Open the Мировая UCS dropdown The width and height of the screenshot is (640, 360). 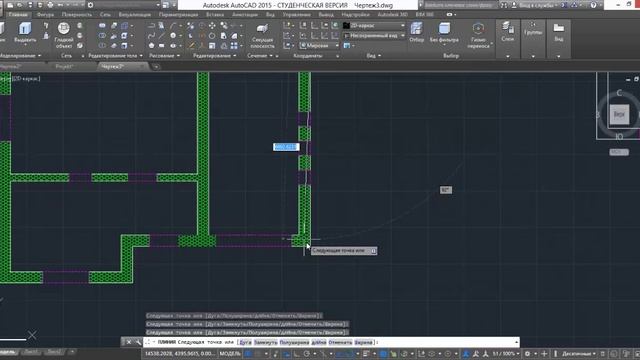(319, 46)
